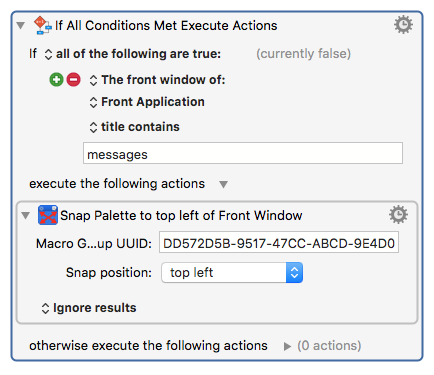Image resolution: width=434 pixels, height=375 pixels.
Task: Open the all of the following are true popup
Action: 133,54
